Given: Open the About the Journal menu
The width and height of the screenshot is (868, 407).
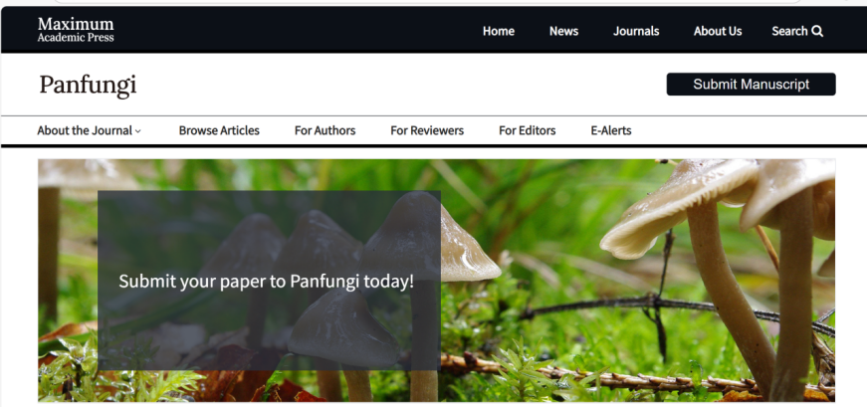Looking at the screenshot, I should pyautogui.click(x=85, y=130).
